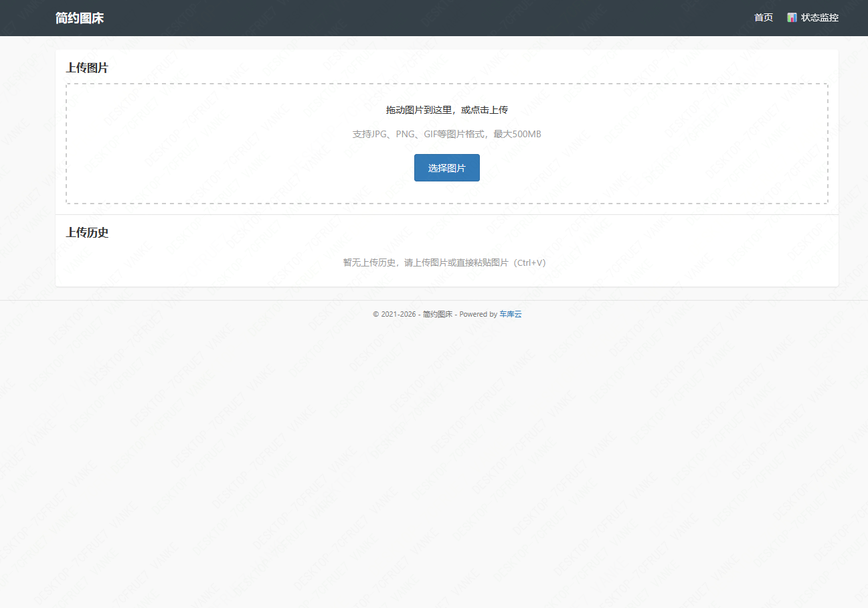Open the 状态监控 navigation text
Screen dimensions: 868x608
(819, 17)
